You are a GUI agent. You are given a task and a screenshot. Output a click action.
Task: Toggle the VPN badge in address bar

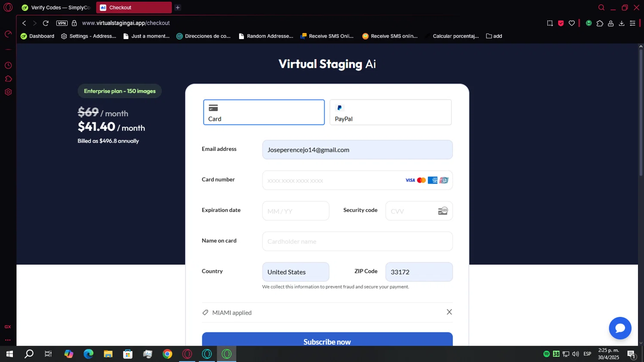point(62,23)
